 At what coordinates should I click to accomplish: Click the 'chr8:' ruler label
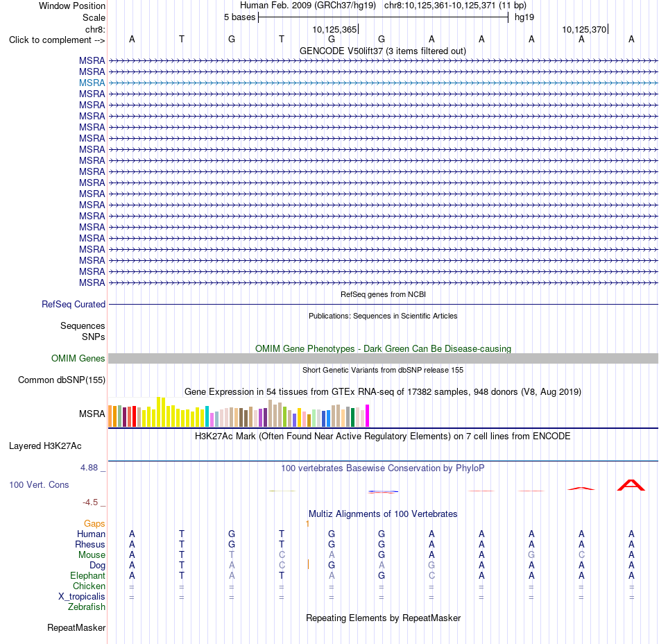point(95,29)
